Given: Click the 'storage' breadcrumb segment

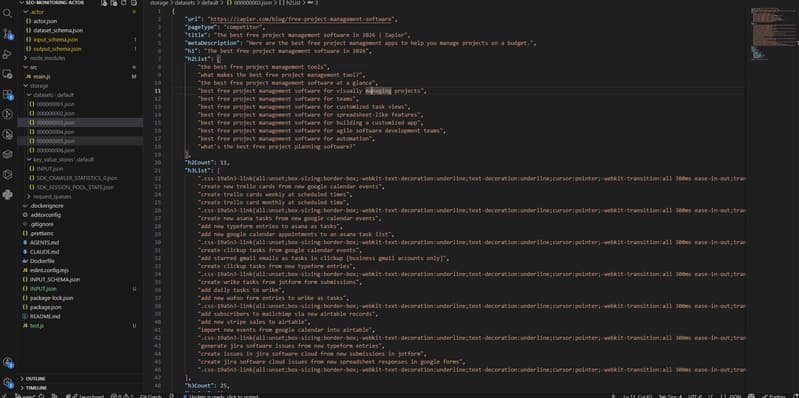Looking at the screenshot, I should coord(159,3).
